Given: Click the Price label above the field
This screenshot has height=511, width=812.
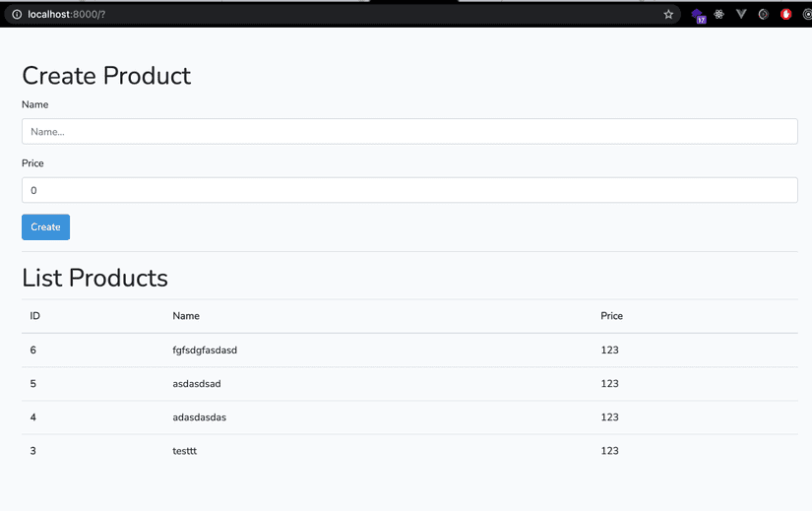Looking at the screenshot, I should (32, 163).
